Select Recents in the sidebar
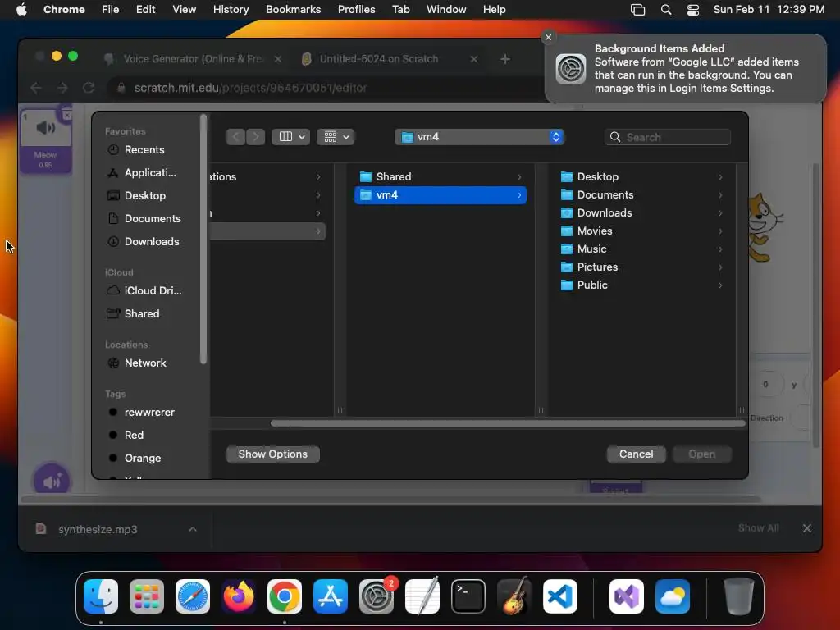840x630 pixels. 144,150
